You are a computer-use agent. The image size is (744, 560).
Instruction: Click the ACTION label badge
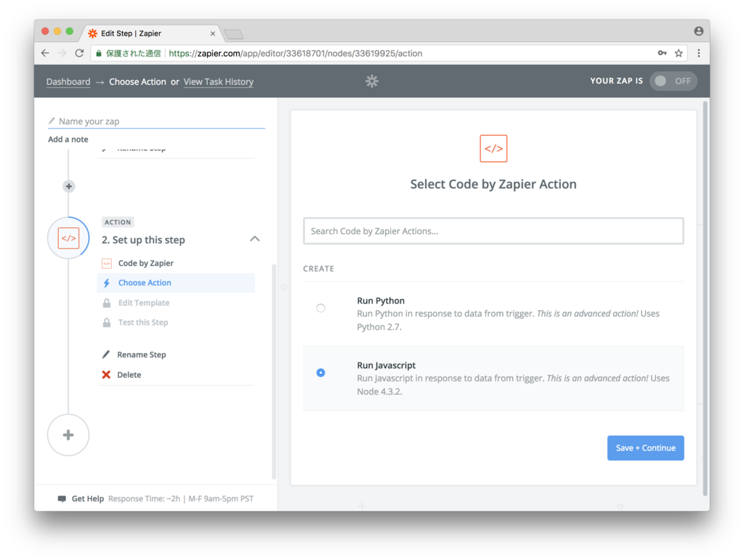118,222
